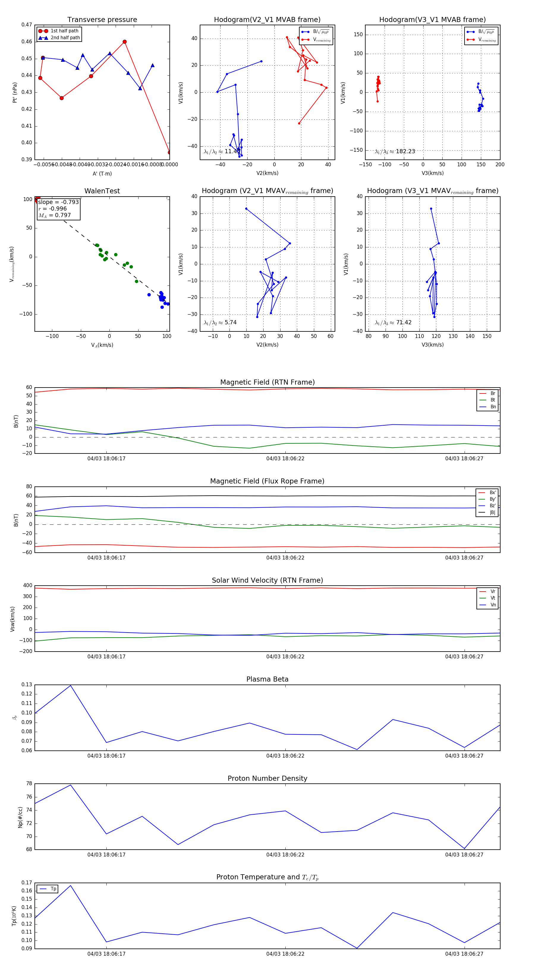Click the "βp" y-axis label of Plasma Beta
The image size is (535, 980).
pos(15,717)
